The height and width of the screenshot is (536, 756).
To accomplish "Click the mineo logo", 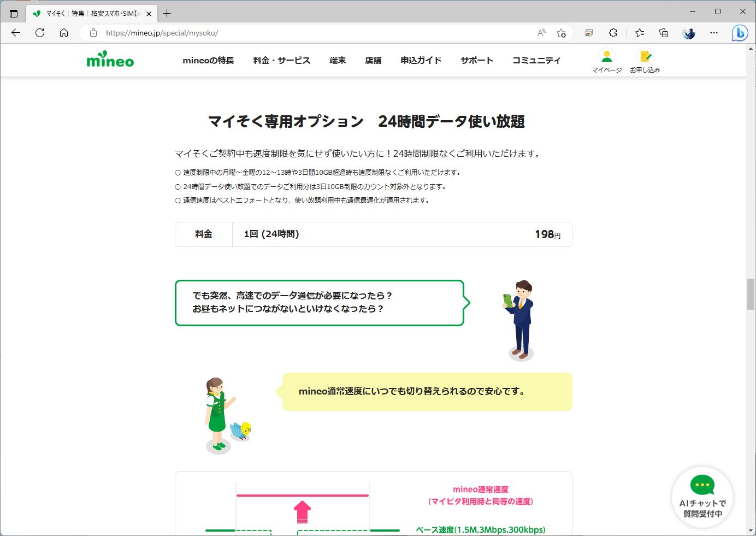I will coord(110,59).
